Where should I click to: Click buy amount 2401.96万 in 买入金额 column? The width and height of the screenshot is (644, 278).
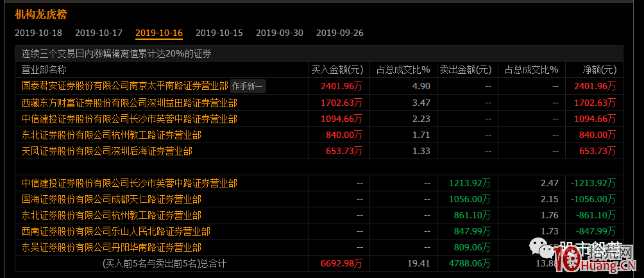pos(342,87)
